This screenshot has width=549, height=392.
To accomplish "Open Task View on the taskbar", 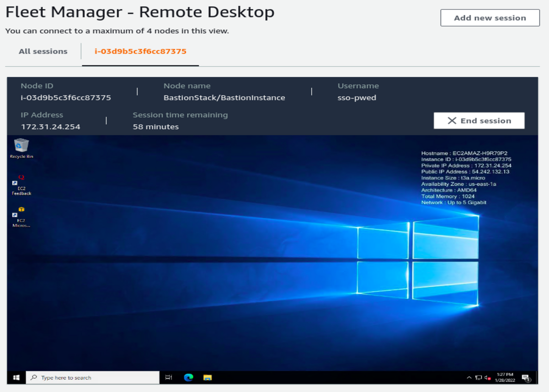I will click(x=169, y=377).
